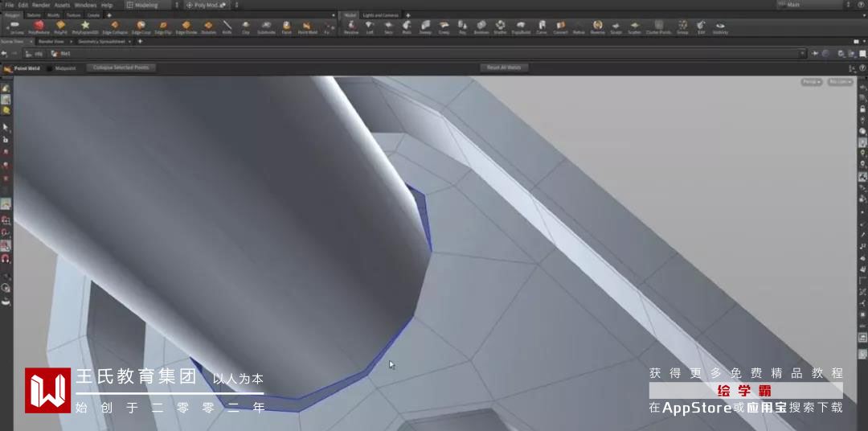Apply the Shatter tool
Screen dimensions: 868x431
pos(500,27)
